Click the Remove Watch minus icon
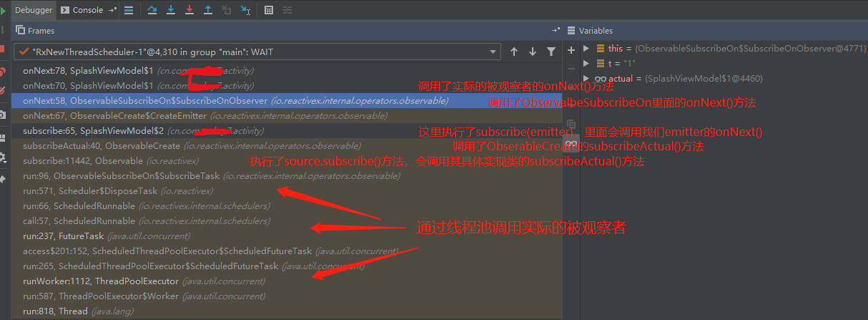Viewport: 868px width, 320px height. (571, 69)
